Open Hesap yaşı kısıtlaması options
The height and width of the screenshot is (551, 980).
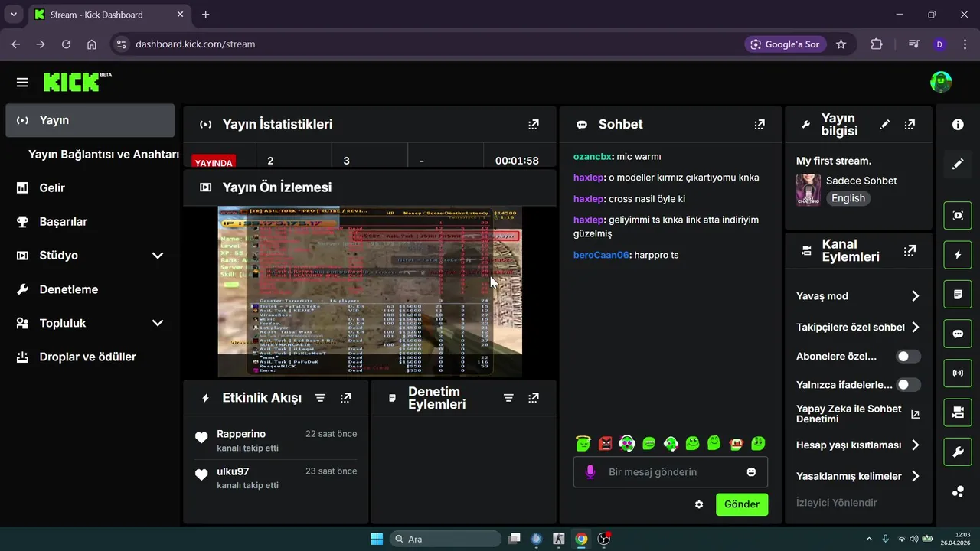(x=858, y=445)
